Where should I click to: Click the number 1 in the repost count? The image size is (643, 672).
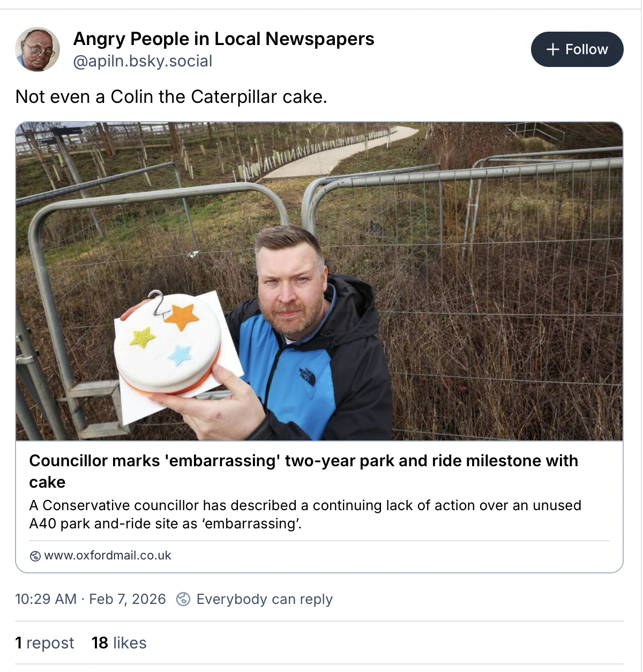(x=19, y=643)
